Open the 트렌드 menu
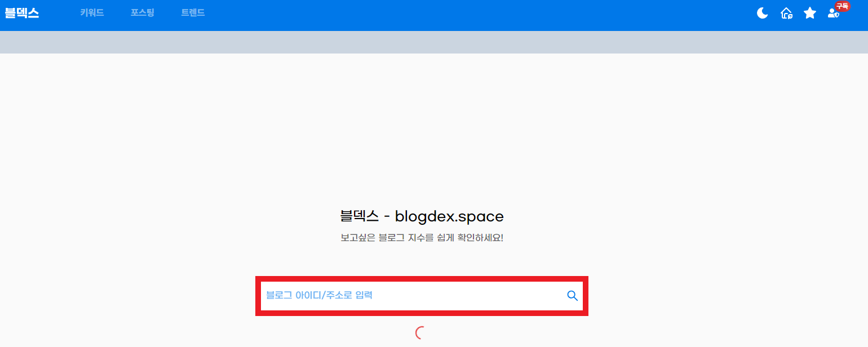The height and width of the screenshot is (347, 868). pyautogui.click(x=193, y=12)
